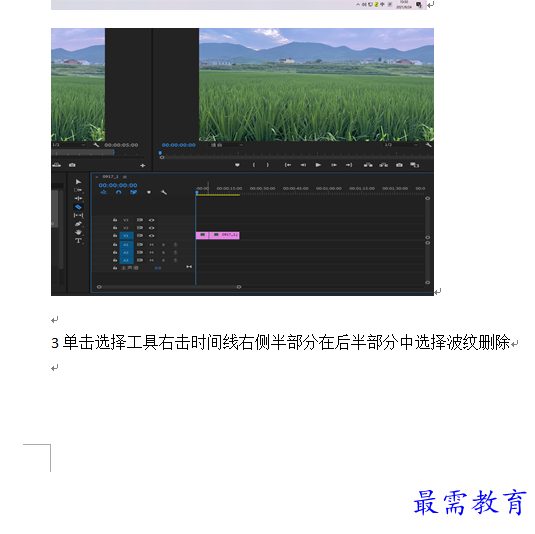This screenshot has width=535, height=534.
Task: Toggle insert sequences as nests option
Action: (x=103, y=192)
